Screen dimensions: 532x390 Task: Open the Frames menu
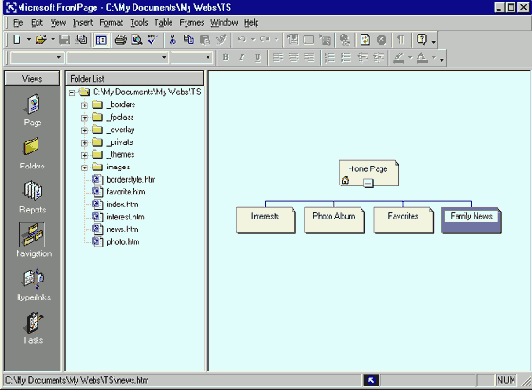tap(192, 23)
